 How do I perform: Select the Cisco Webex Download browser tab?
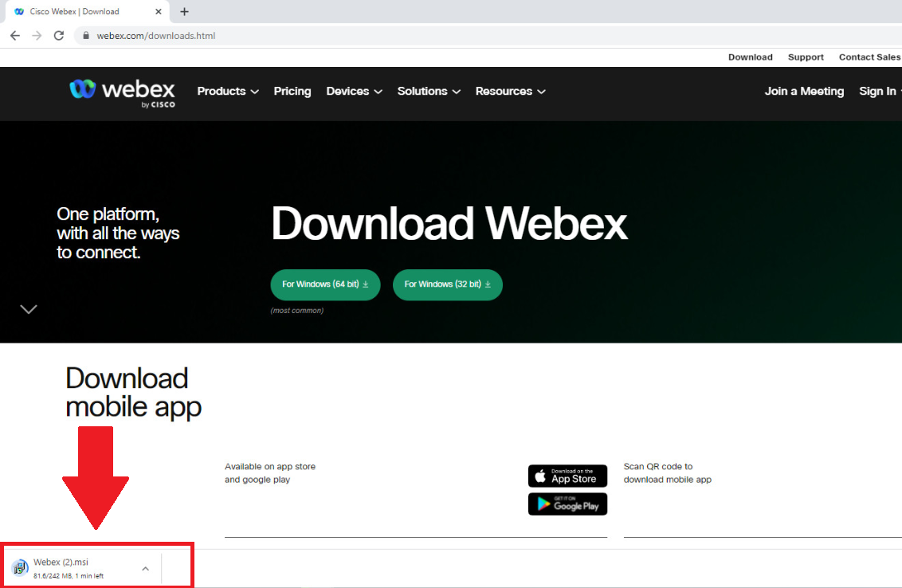[x=80, y=11]
